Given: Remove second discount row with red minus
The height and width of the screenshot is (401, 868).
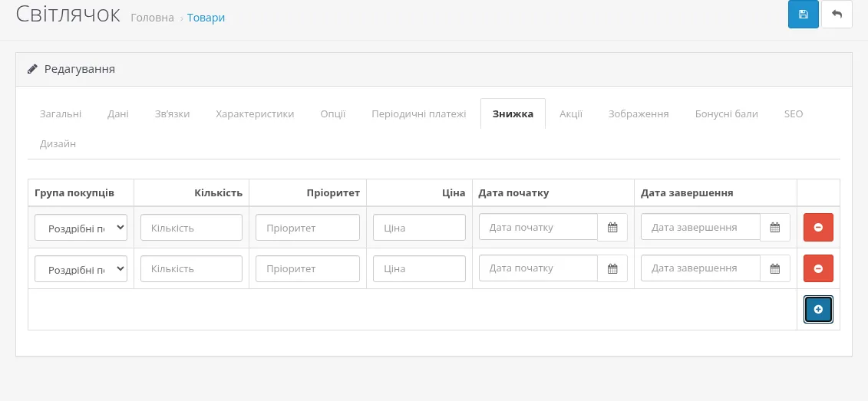Looking at the screenshot, I should pyautogui.click(x=818, y=268).
